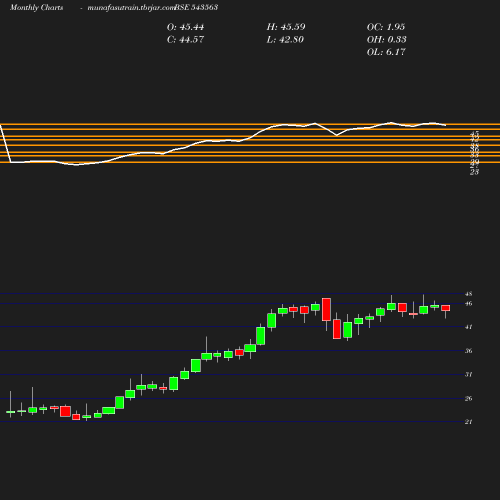Click the '23' label on upper line chart axis
Viewport: 500px width, 500px height.
474,172
